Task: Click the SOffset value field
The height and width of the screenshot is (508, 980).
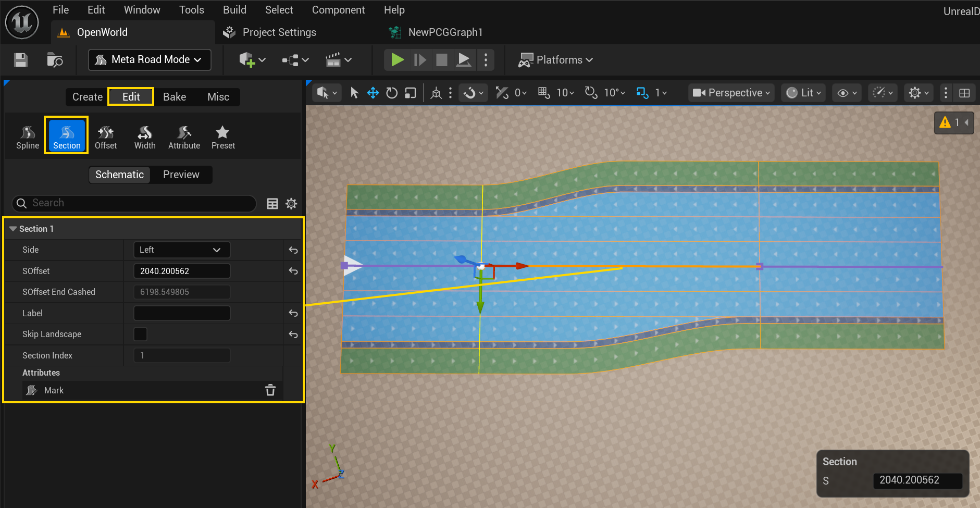Action: pyautogui.click(x=182, y=271)
